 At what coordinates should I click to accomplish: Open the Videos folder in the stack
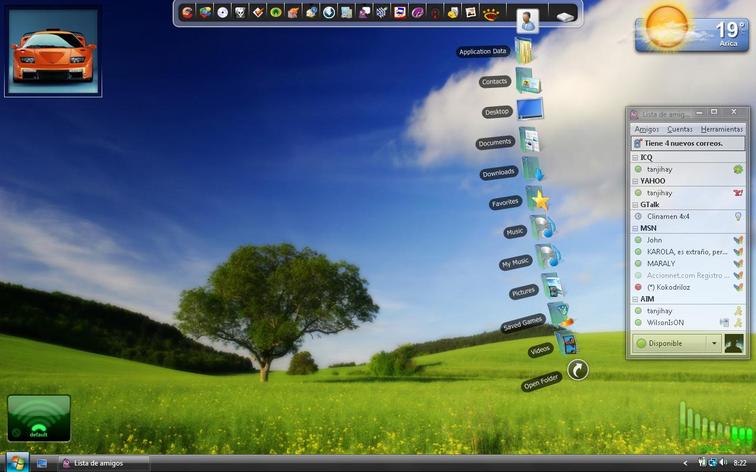(x=566, y=343)
